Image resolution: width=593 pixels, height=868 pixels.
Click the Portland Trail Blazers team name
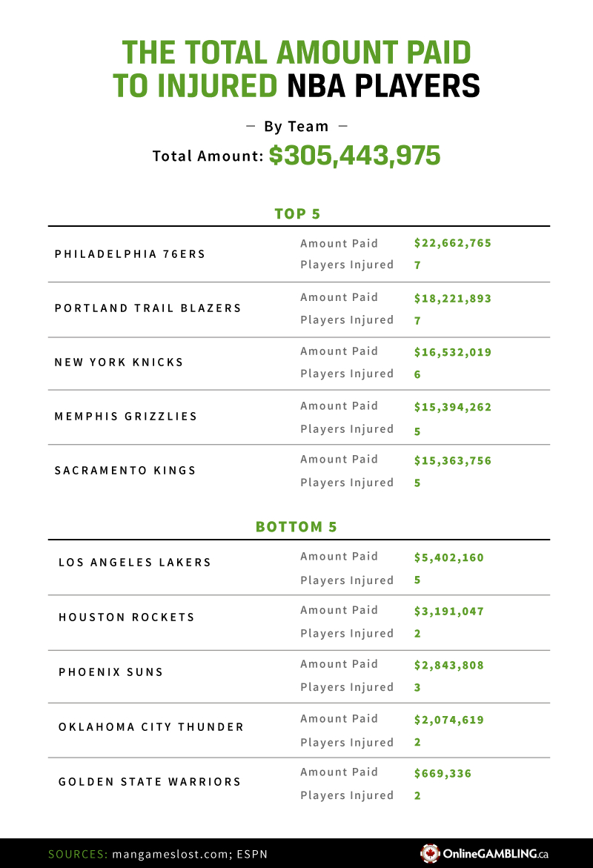(x=148, y=308)
